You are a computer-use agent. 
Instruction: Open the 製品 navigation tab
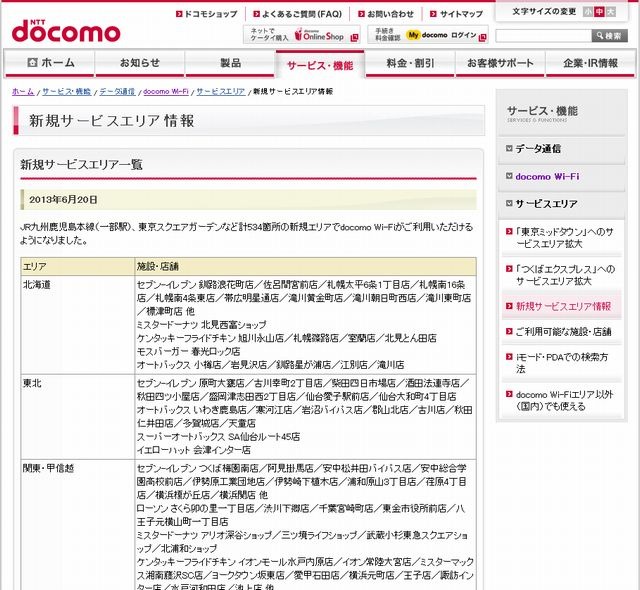pos(230,63)
